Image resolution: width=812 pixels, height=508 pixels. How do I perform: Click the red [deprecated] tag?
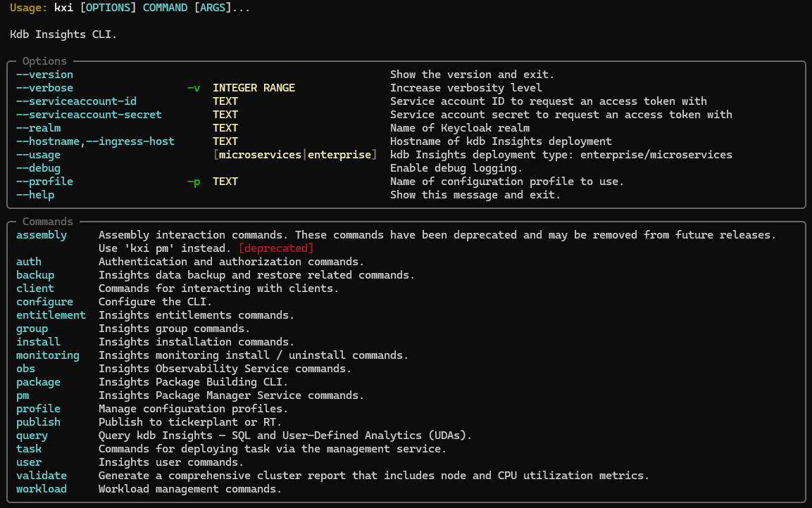pos(276,249)
